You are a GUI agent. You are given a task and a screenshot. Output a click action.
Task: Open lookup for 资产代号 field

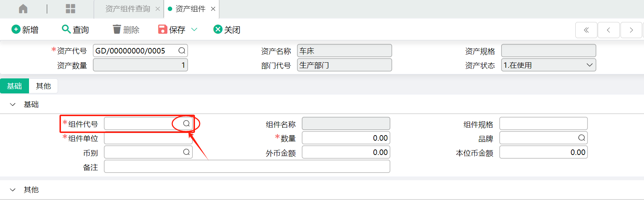182,51
